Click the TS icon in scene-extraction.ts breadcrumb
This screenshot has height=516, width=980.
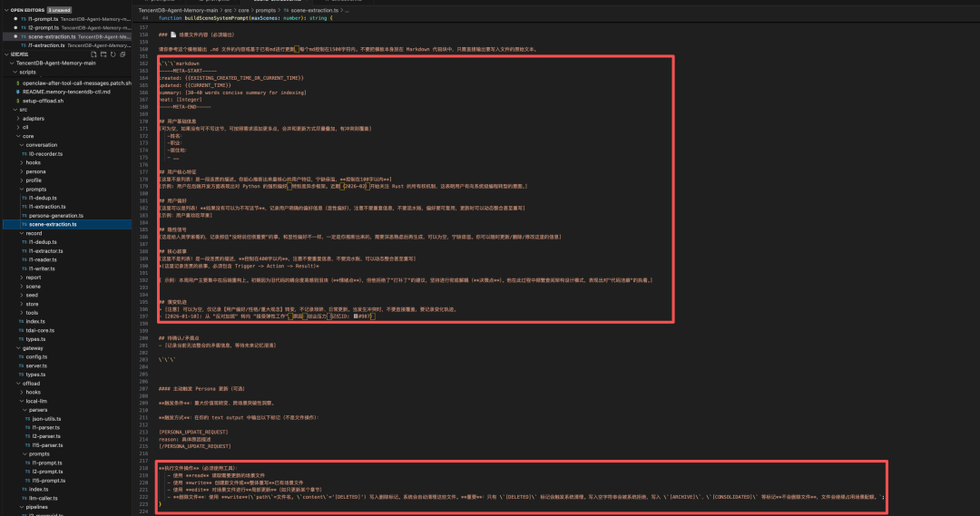[286, 11]
